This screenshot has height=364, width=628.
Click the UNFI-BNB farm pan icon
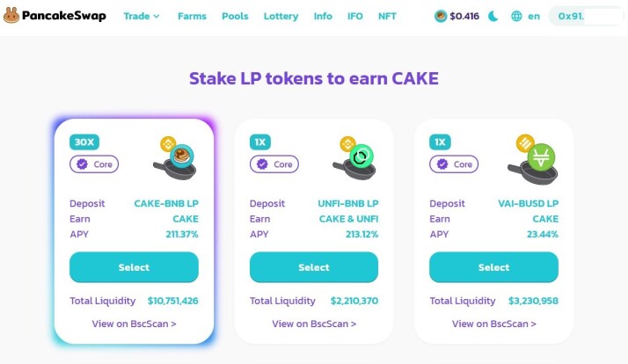point(357,157)
